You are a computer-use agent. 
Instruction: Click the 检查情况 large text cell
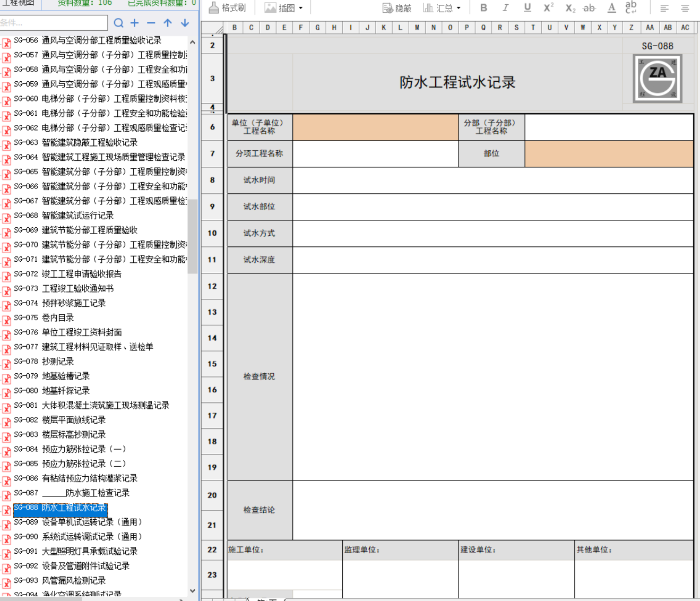pyautogui.click(x=493, y=377)
